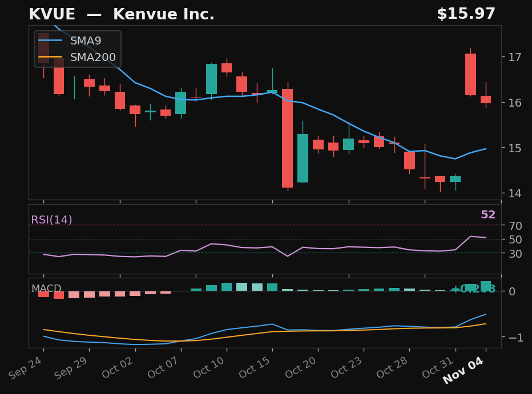Click the price axis label 14

coord(515,193)
